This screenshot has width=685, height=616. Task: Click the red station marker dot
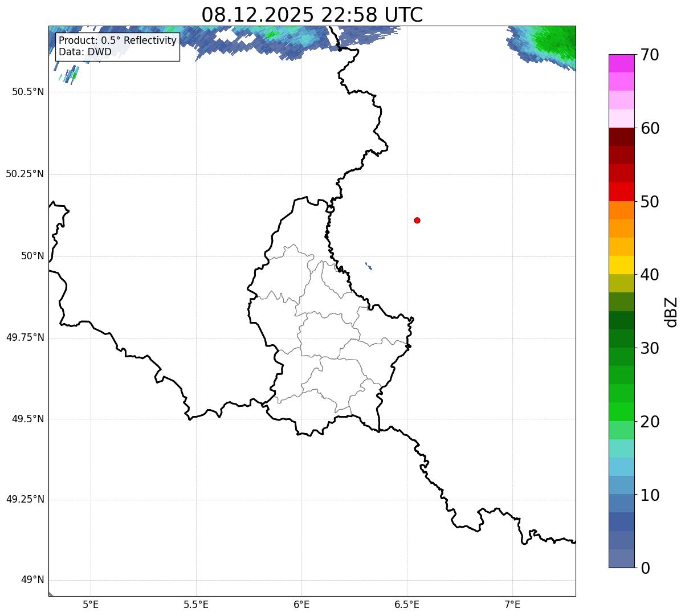[x=417, y=220]
